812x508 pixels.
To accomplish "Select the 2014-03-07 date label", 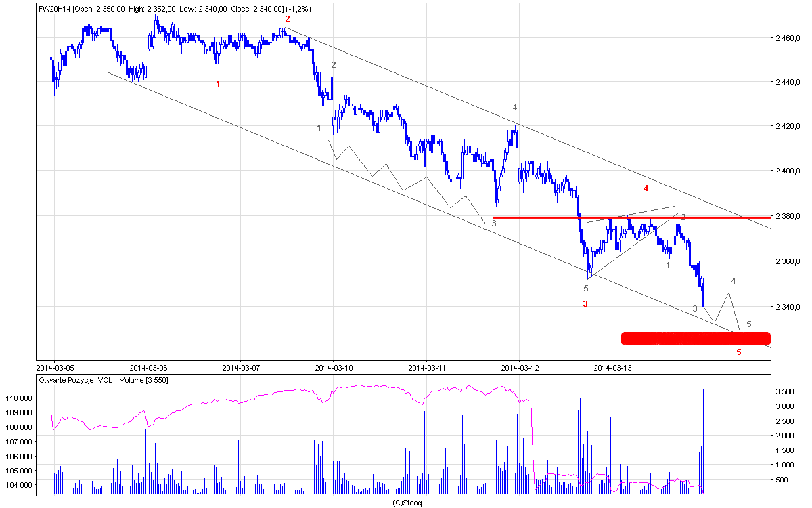I will point(240,368).
